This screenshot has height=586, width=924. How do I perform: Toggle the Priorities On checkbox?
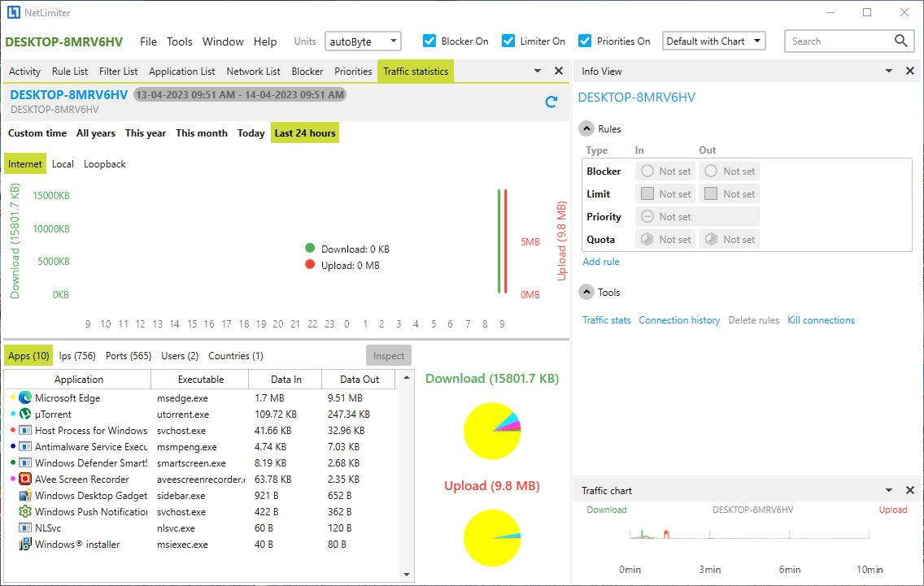585,41
